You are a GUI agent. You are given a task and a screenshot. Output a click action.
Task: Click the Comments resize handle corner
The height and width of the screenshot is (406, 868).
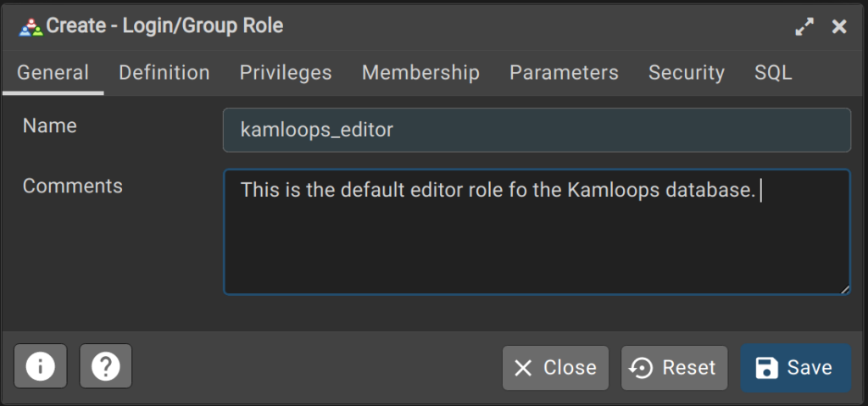pos(845,289)
